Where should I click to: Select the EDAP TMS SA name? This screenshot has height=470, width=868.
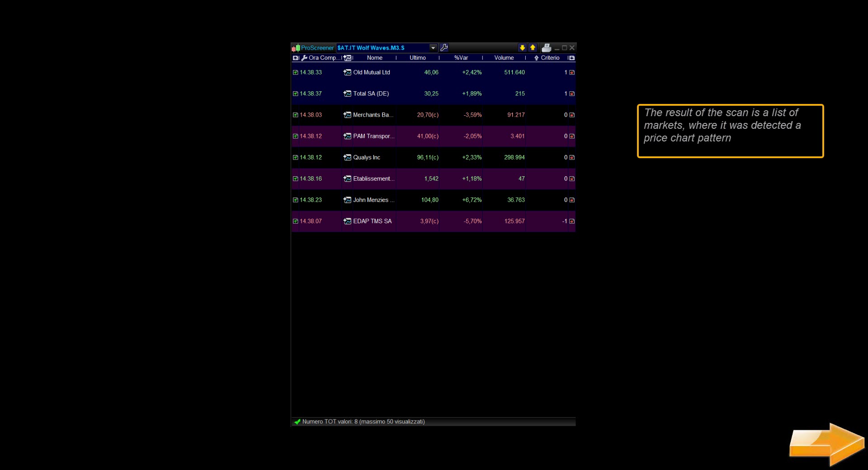(372, 221)
